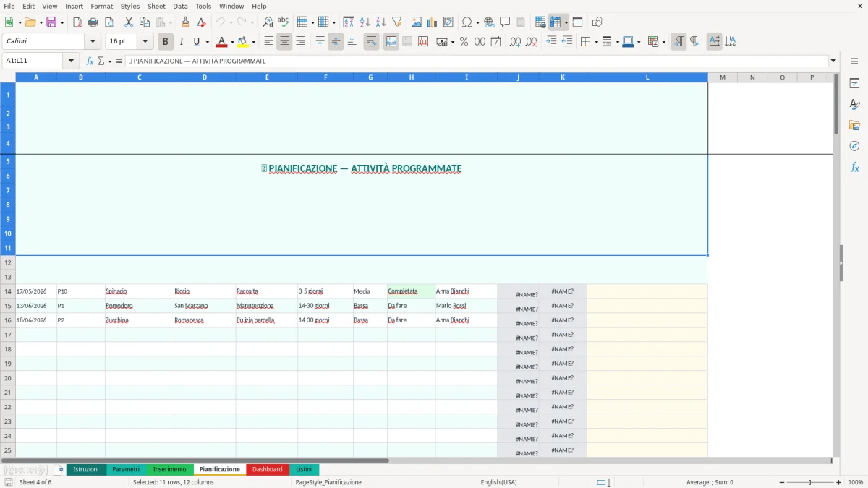Open the sidebar Gallery panel
868x488 pixels.
coord(854,126)
